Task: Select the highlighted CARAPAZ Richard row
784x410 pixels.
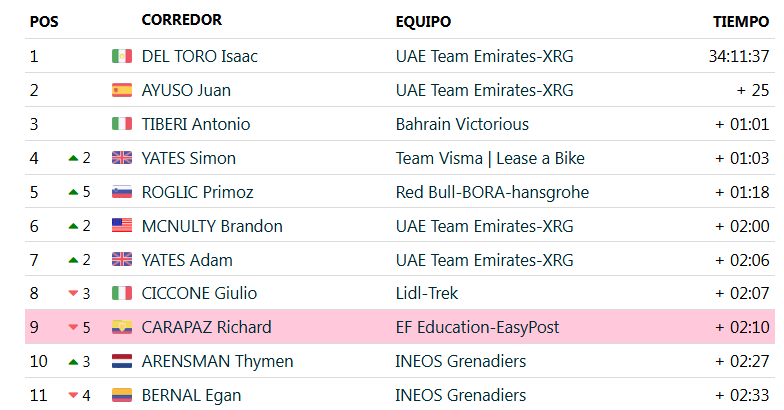Action: (400, 327)
